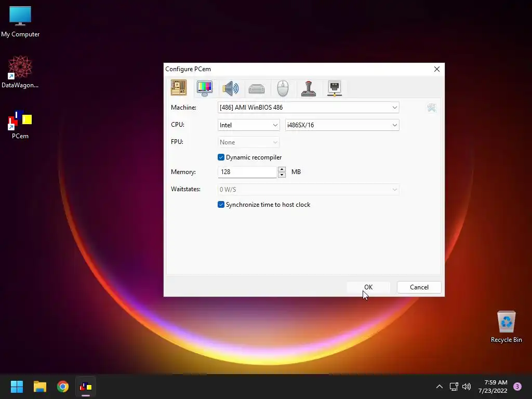
Task: Close the Configure PCem dialog
Action: tap(436, 69)
